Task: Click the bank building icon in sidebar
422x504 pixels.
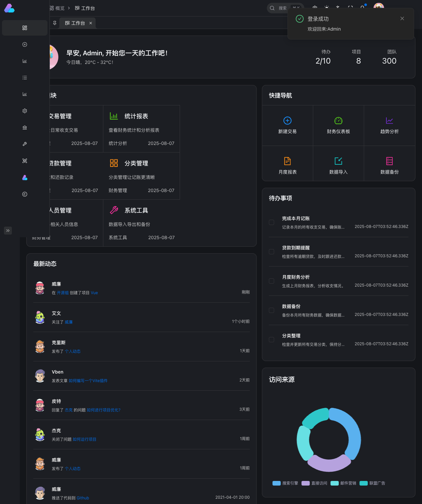Action: 25,127
